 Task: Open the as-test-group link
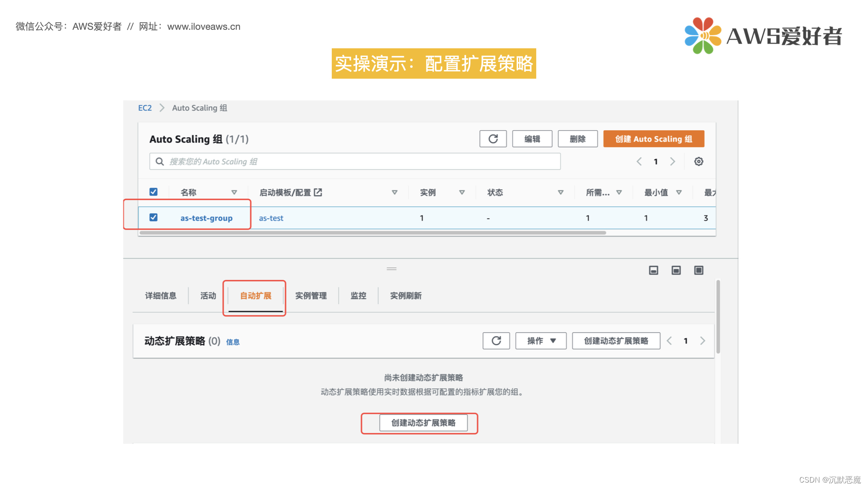coord(207,218)
